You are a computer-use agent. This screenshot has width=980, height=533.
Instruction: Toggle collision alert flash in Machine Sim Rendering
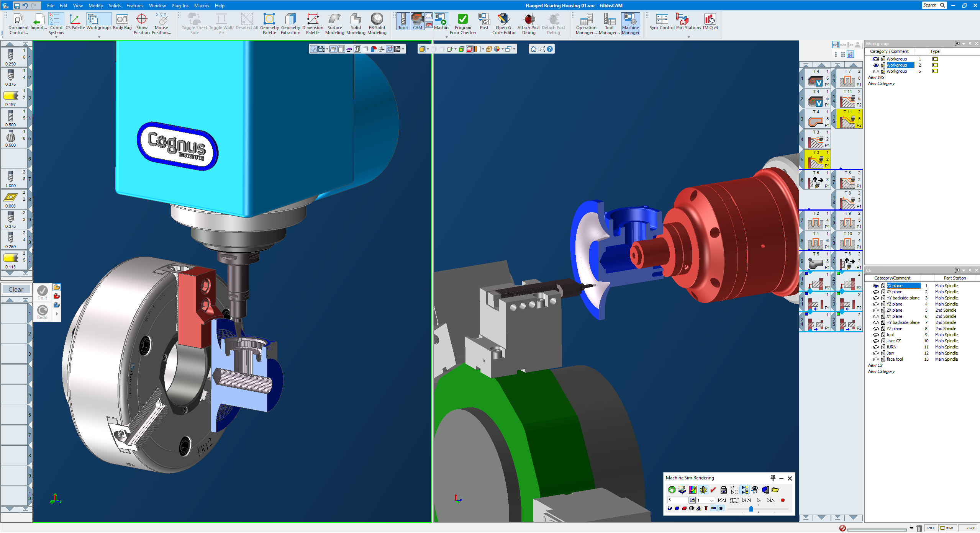coord(703,490)
